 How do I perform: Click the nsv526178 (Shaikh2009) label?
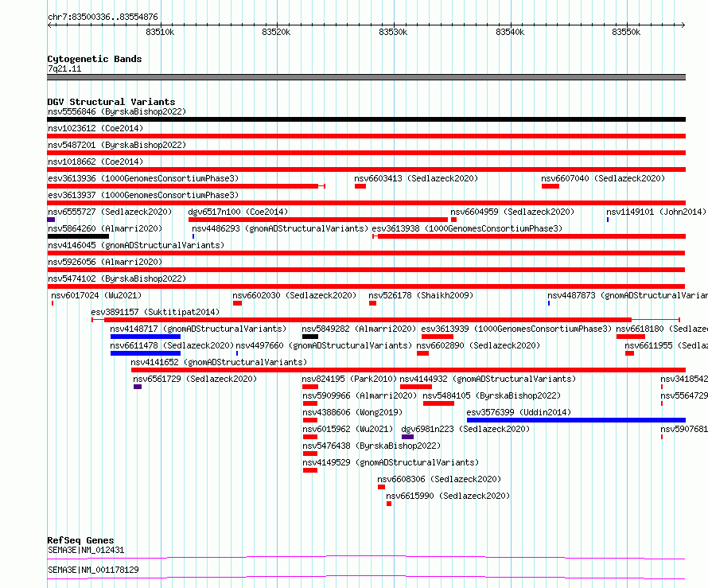pyautogui.click(x=421, y=295)
